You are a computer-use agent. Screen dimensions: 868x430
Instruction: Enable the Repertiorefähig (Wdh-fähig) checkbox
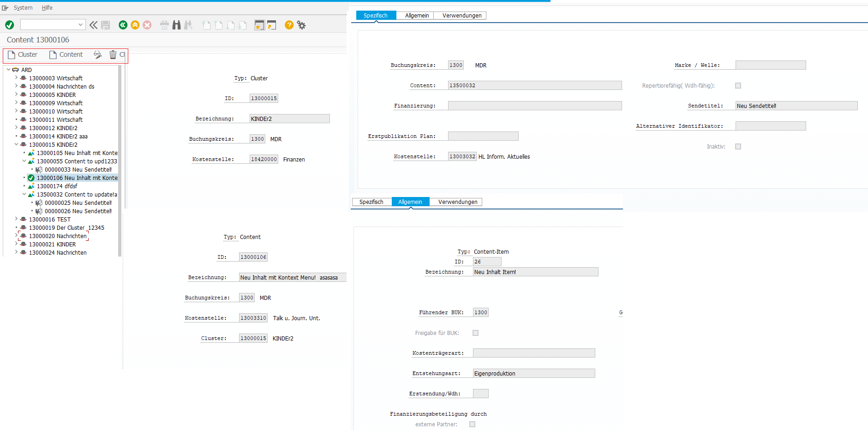click(x=738, y=86)
